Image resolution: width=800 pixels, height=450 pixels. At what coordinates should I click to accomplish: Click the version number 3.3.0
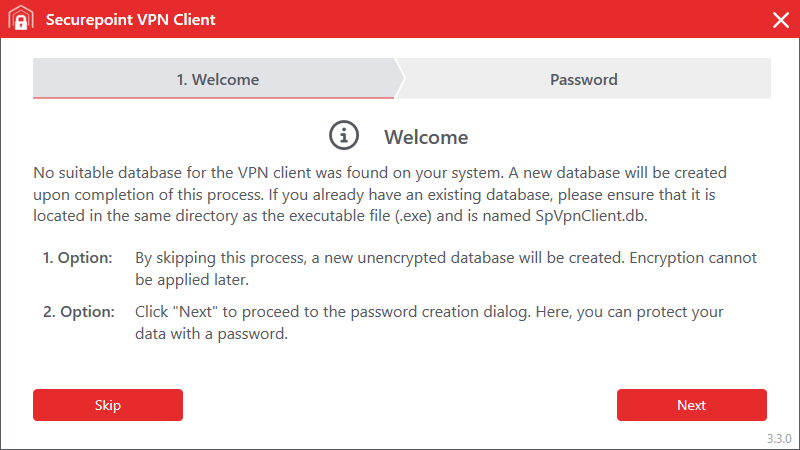(x=779, y=439)
